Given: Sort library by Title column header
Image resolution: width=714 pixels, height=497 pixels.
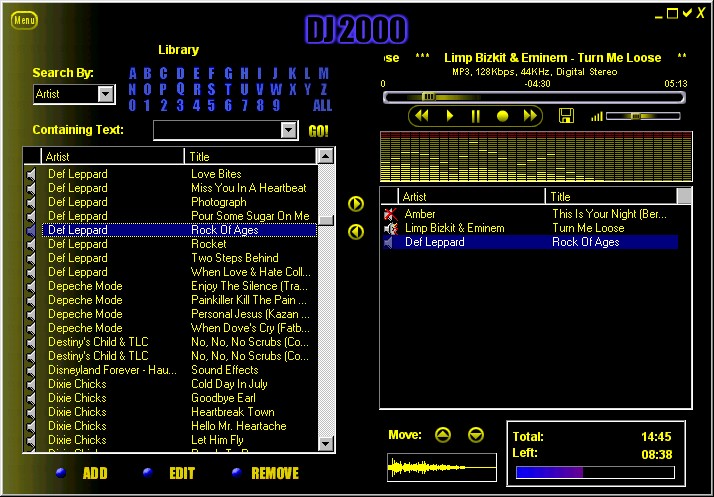Looking at the screenshot, I should pos(250,156).
